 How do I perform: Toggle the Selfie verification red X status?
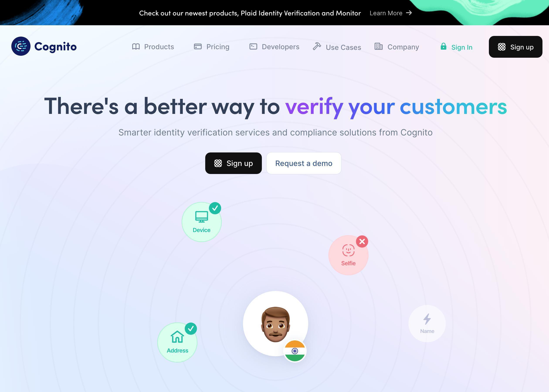tap(362, 241)
